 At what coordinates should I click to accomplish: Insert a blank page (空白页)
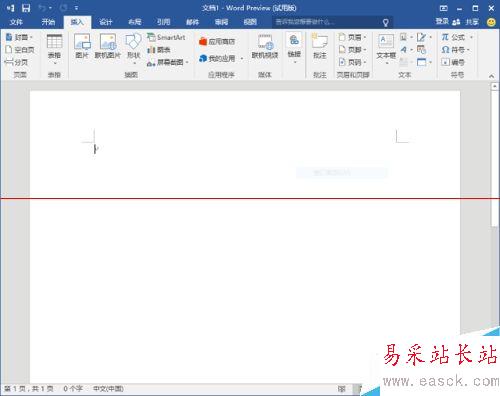click(20, 50)
